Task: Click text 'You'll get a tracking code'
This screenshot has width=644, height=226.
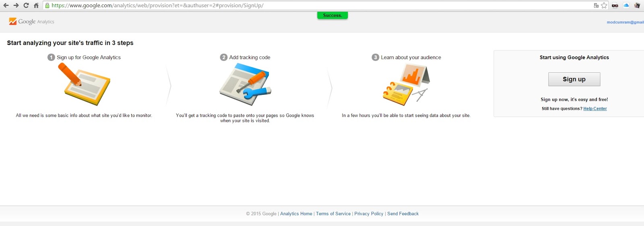Action: coord(245,118)
